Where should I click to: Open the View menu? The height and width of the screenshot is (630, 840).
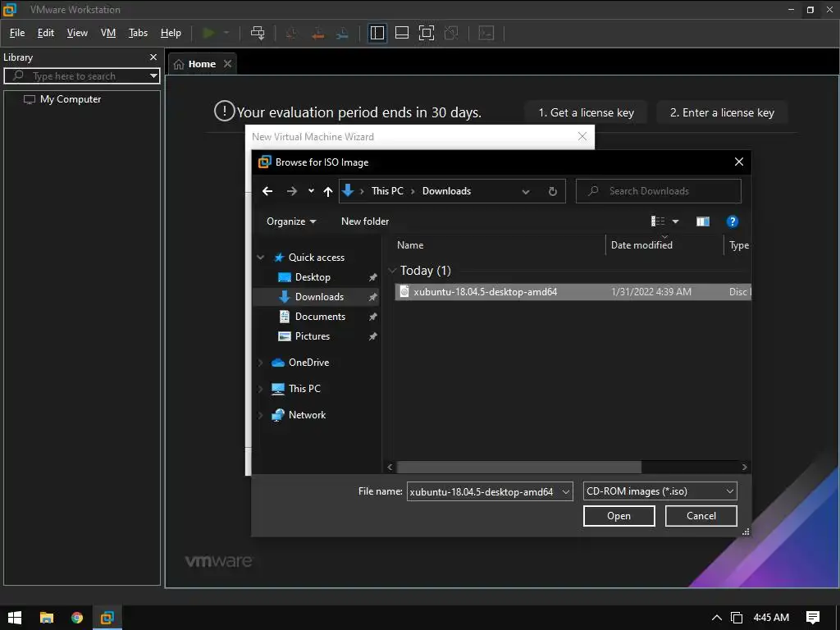(x=77, y=33)
